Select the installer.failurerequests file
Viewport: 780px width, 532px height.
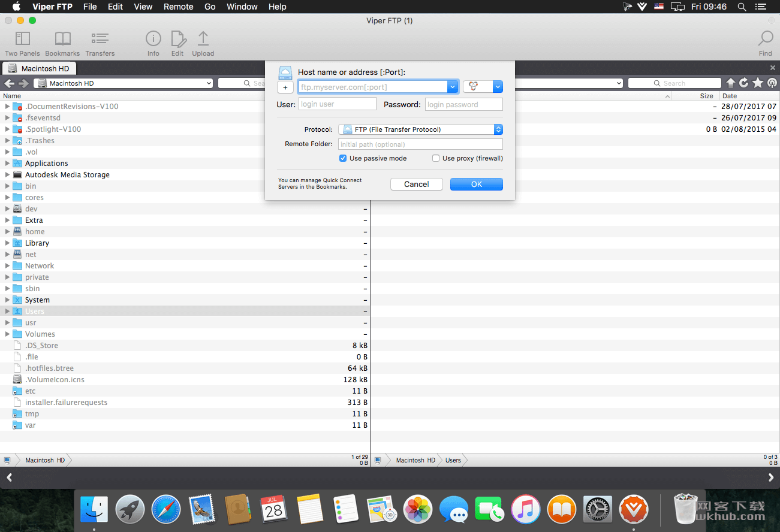pos(185,403)
